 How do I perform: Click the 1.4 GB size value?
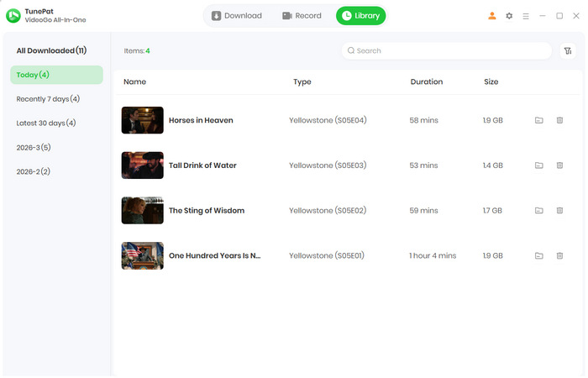click(x=493, y=165)
